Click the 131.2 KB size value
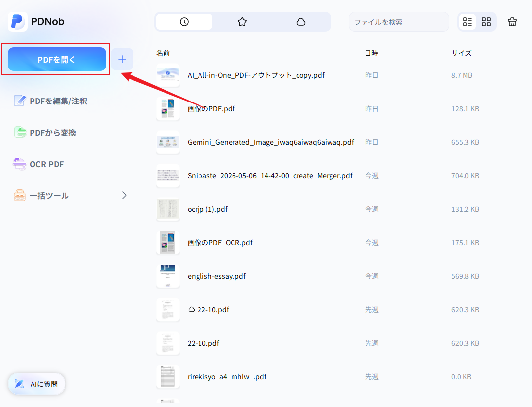The image size is (532, 407). coord(465,209)
